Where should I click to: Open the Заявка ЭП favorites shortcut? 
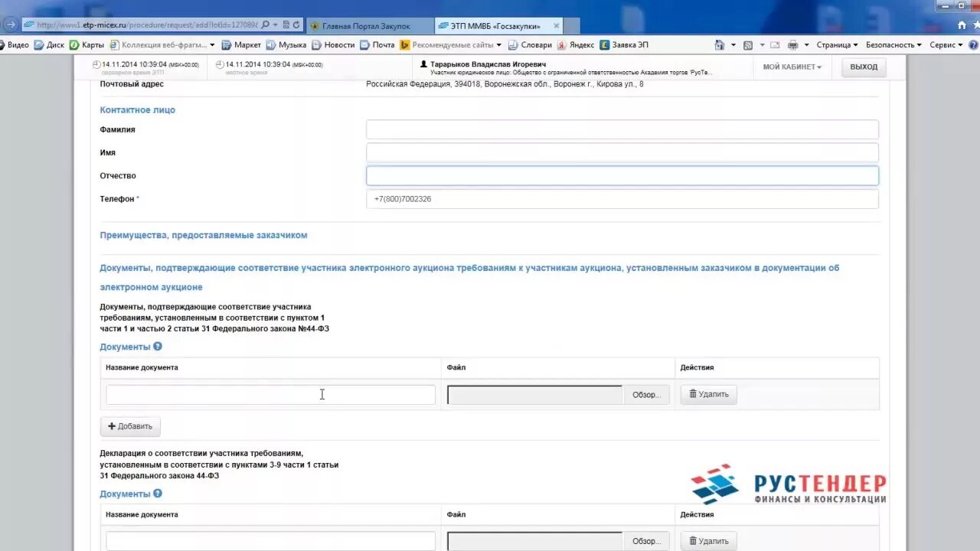pos(624,45)
